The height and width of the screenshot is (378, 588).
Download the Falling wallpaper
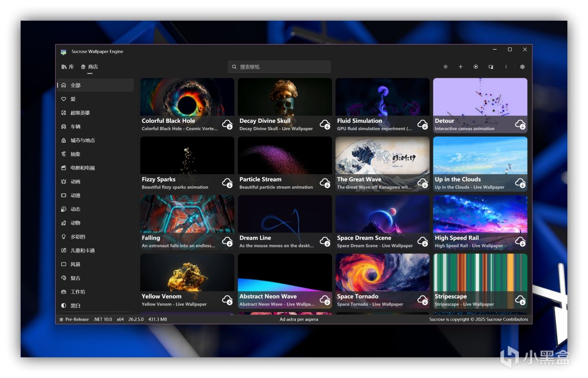click(227, 241)
